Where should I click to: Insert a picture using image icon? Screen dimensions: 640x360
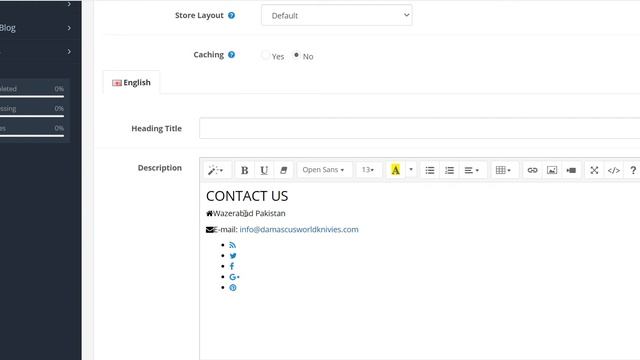[552, 170]
